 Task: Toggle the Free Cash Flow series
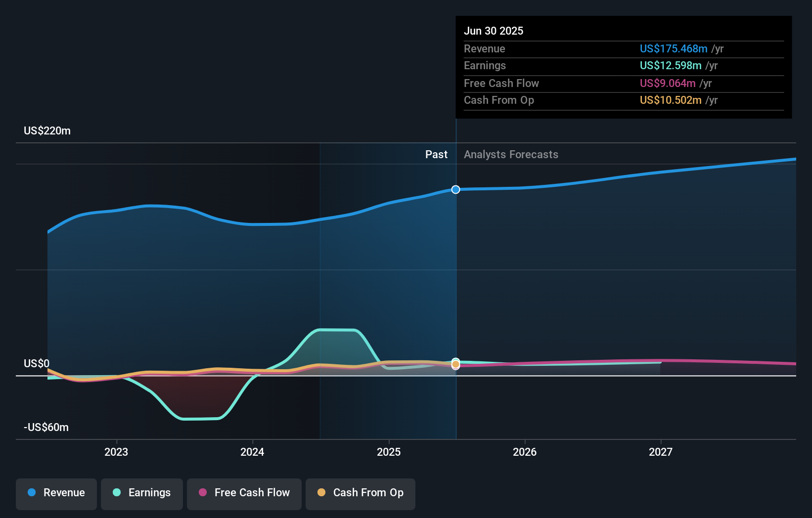[244, 494]
